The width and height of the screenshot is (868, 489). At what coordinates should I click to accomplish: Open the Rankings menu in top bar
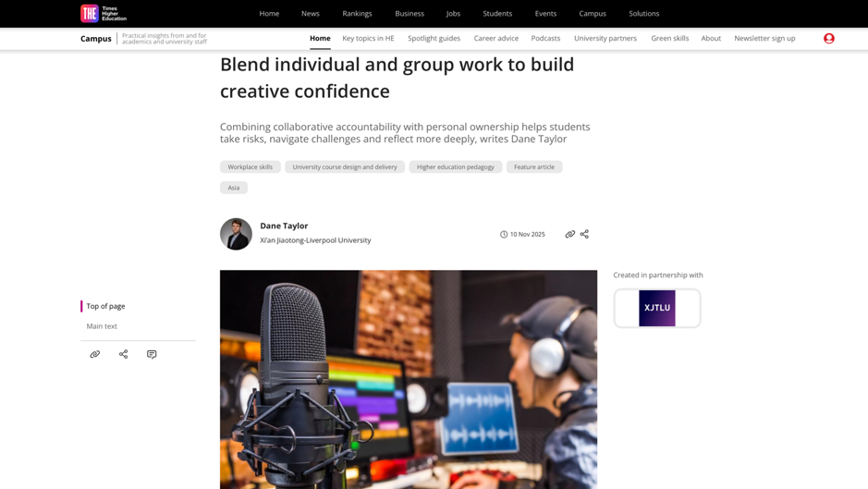[357, 14]
